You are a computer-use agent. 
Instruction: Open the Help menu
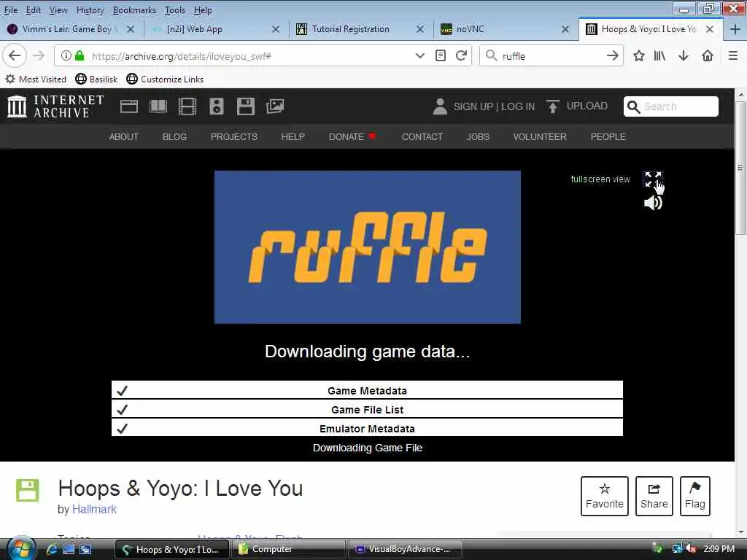[x=203, y=10]
